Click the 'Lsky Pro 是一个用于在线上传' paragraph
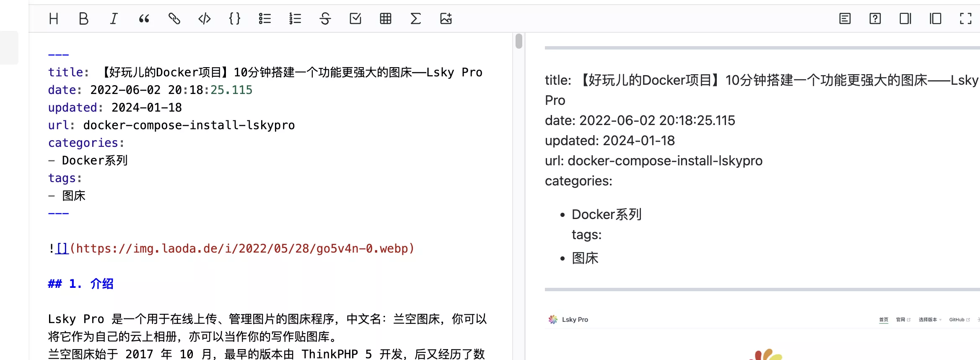The width and height of the screenshot is (980, 360). pyautogui.click(x=267, y=328)
